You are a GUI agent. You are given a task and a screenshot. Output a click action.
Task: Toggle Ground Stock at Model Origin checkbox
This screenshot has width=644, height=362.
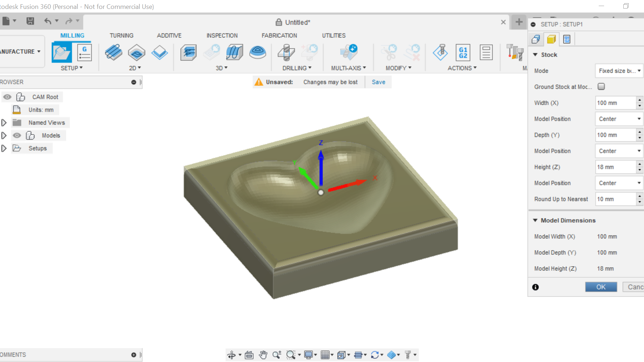point(601,87)
